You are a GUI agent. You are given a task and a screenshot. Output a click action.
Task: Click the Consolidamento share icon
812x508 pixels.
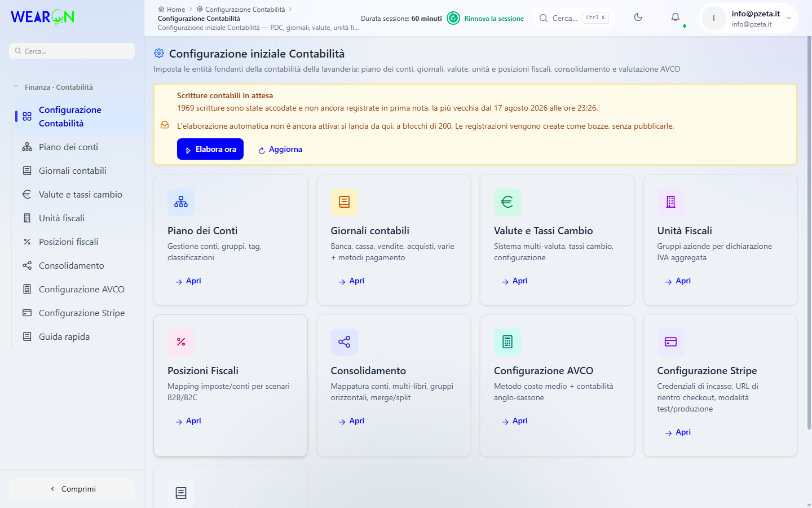(345, 341)
